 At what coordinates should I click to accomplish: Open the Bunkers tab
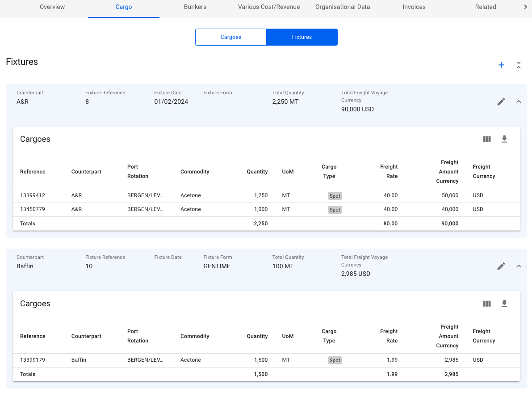195,7
